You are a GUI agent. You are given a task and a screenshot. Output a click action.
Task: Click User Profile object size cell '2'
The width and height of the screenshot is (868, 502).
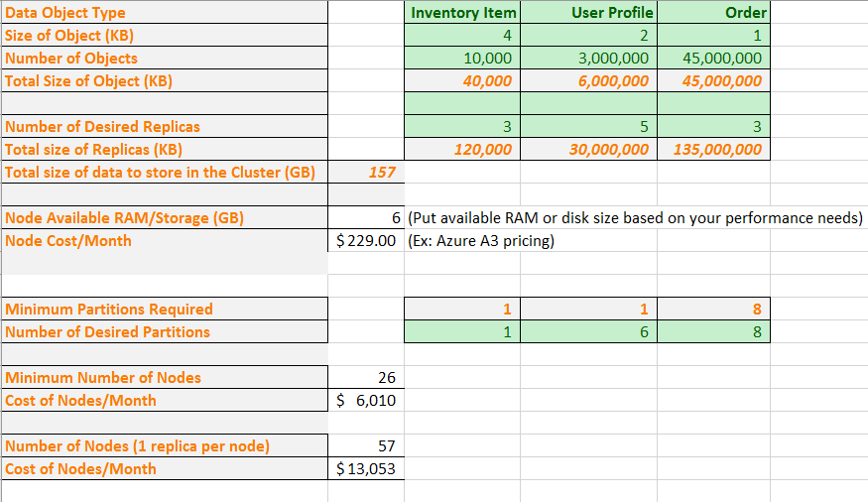click(x=588, y=35)
